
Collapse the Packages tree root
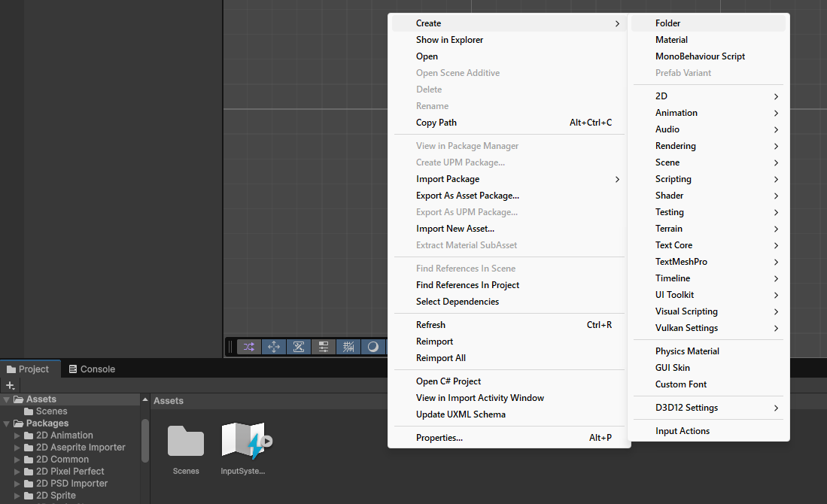click(6, 424)
